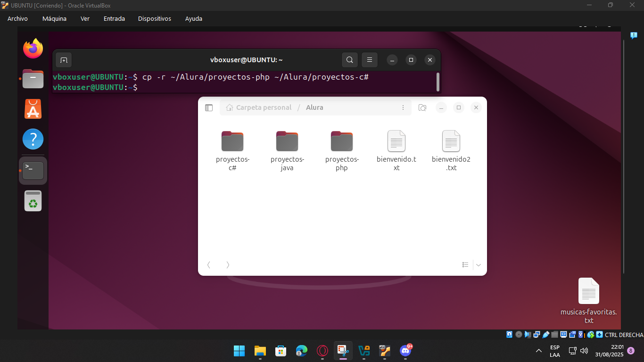Select the bienvenido.txt file

396,151
